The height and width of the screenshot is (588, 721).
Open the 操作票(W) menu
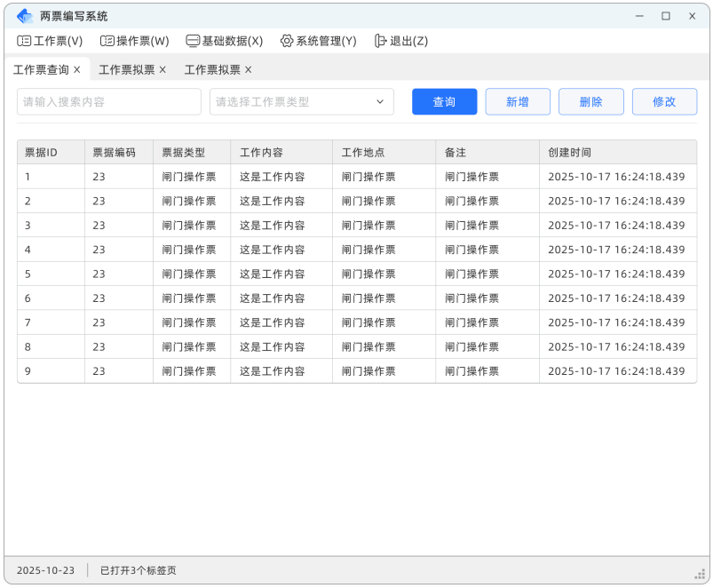click(135, 41)
